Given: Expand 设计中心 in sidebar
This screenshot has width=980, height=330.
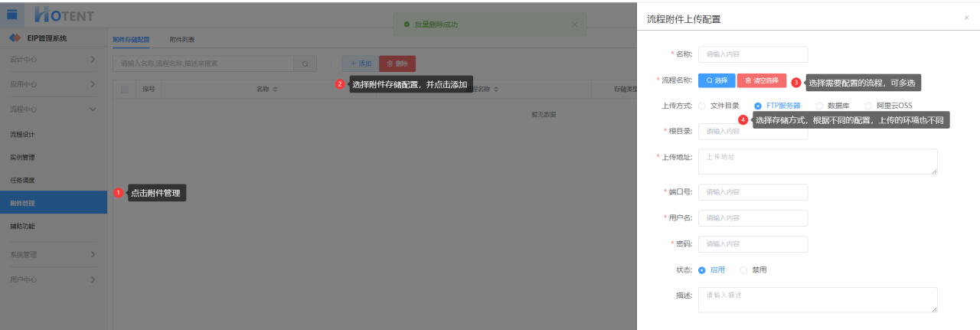Looking at the screenshot, I should [53, 59].
